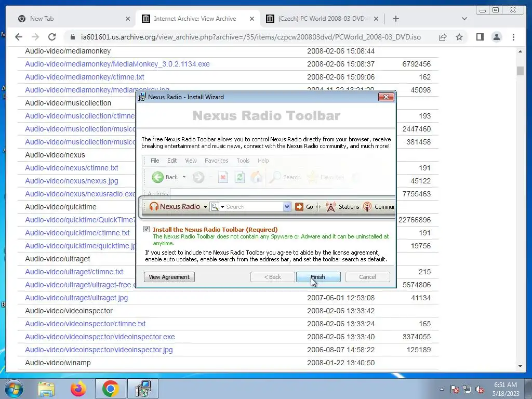Image resolution: width=532 pixels, height=399 pixels.
Task: Click the Audio-video/winamp folder row text
Action: [58, 363]
